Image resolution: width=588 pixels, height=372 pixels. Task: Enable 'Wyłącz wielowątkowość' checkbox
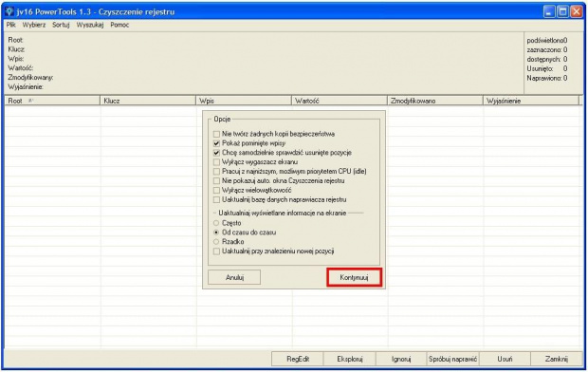216,191
